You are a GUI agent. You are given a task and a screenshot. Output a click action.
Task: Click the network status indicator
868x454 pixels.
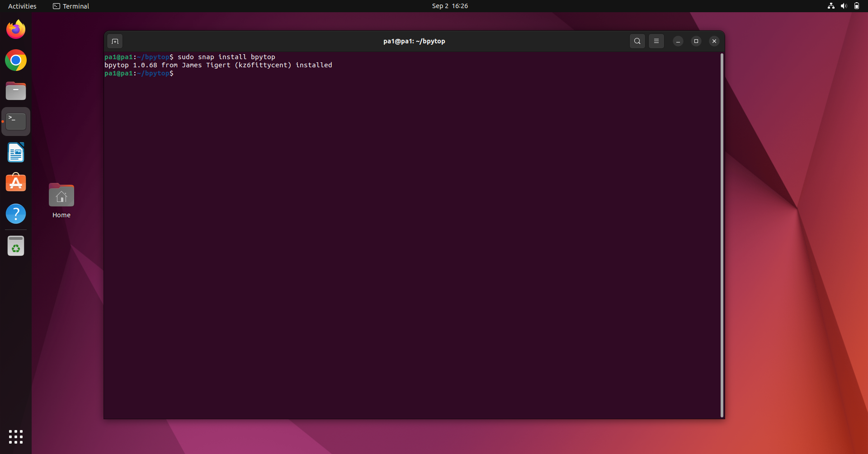pos(831,6)
